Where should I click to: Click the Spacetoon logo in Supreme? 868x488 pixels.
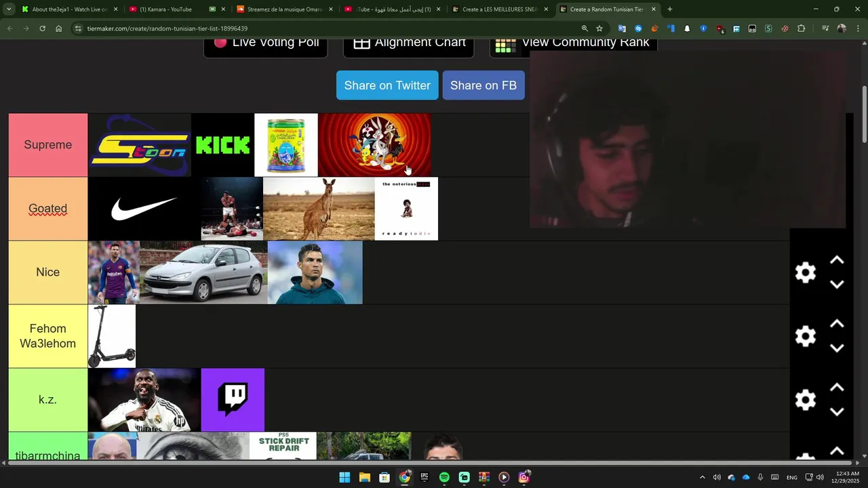click(140, 145)
